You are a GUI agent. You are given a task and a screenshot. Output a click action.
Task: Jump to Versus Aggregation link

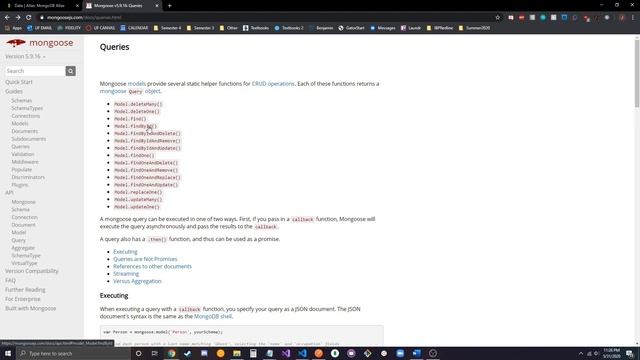coord(137,281)
